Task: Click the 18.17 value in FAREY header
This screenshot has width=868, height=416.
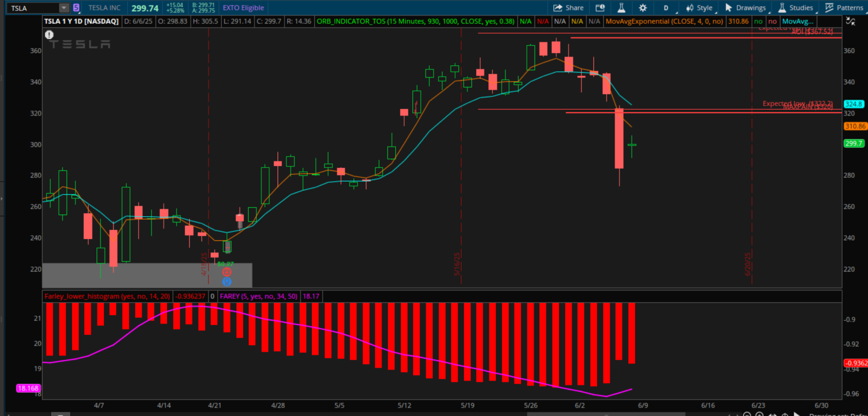Action: pos(311,296)
